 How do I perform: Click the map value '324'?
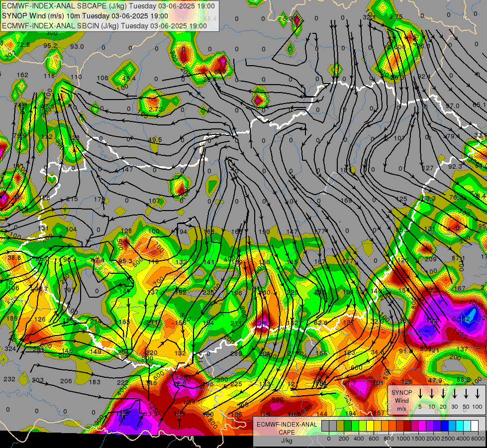point(10,349)
